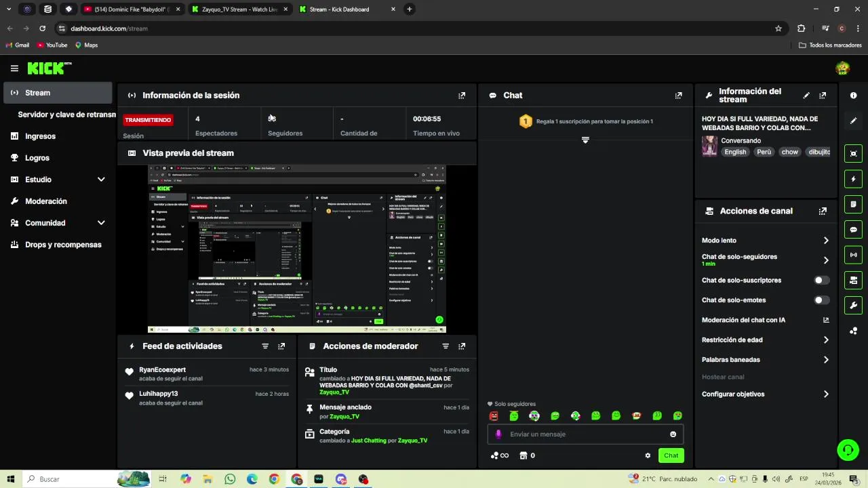This screenshot has height=488, width=868.
Task: Toggle the notes widget icon in toolbar
Action: pos(853,204)
